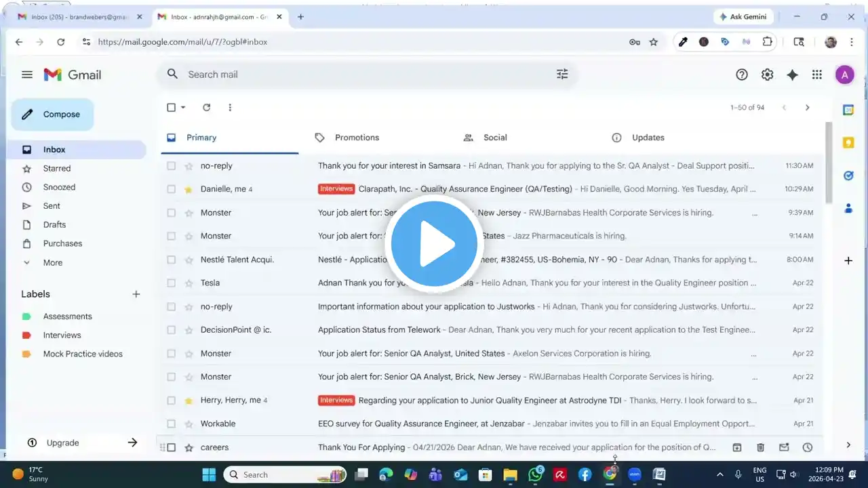This screenshot has height=488, width=868.
Task: Select the Workable email checkbox
Action: 171,424
